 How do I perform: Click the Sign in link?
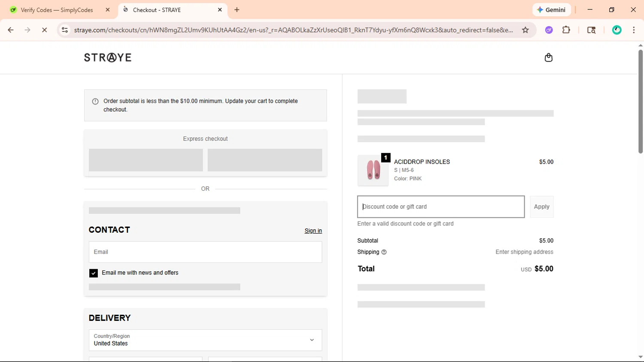click(x=313, y=231)
